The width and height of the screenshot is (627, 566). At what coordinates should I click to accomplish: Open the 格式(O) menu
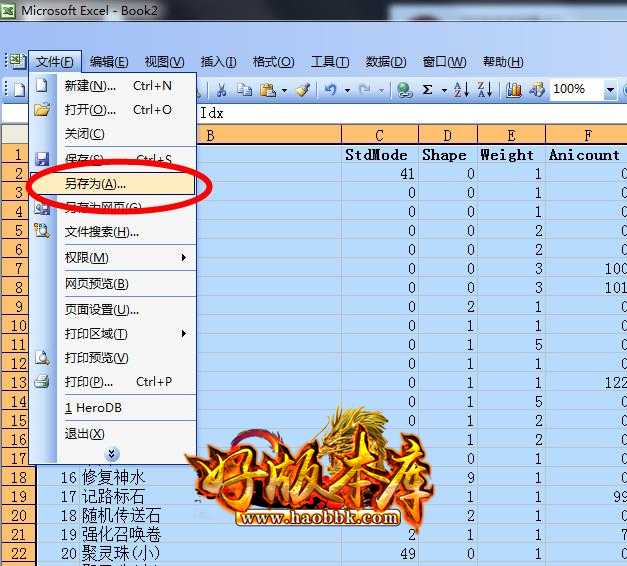274,62
